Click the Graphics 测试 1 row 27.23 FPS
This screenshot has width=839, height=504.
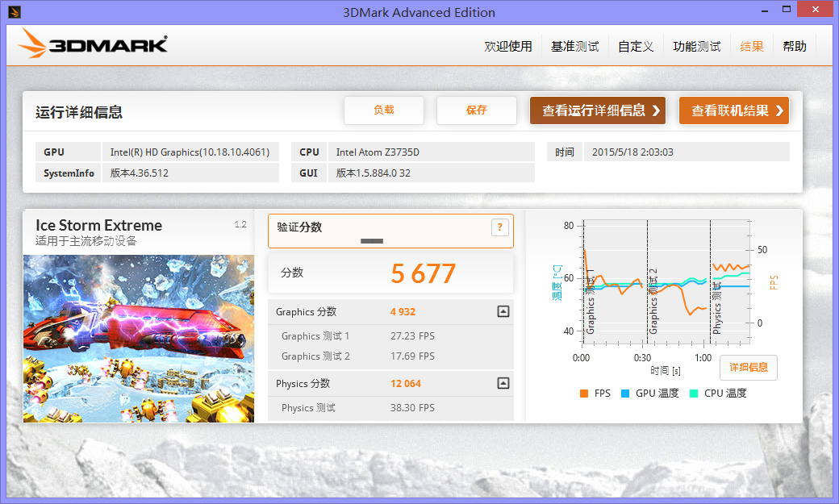[390, 336]
